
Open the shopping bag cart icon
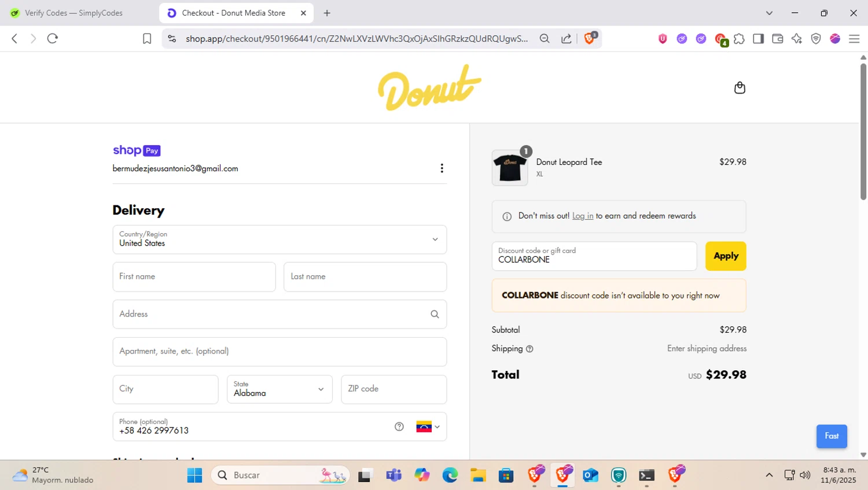click(739, 87)
